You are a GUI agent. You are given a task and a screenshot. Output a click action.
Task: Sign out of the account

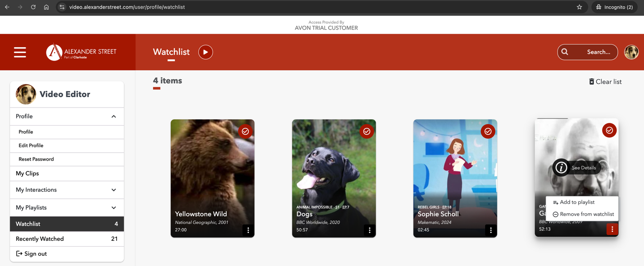pyautogui.click(x=32, y=254)
